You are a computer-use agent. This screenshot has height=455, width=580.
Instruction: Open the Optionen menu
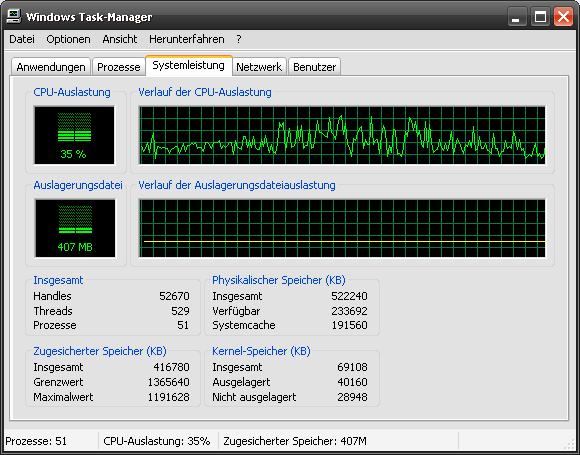tap(68, 39)
